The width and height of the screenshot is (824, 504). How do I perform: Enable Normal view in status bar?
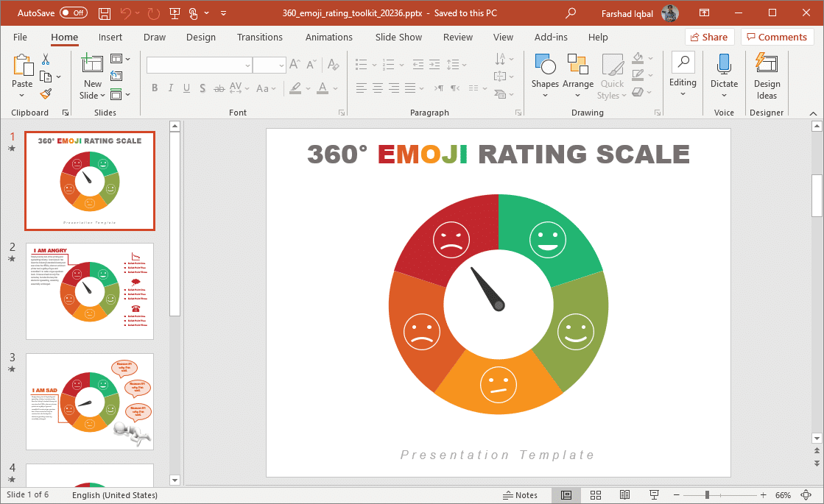coord(566,495)
